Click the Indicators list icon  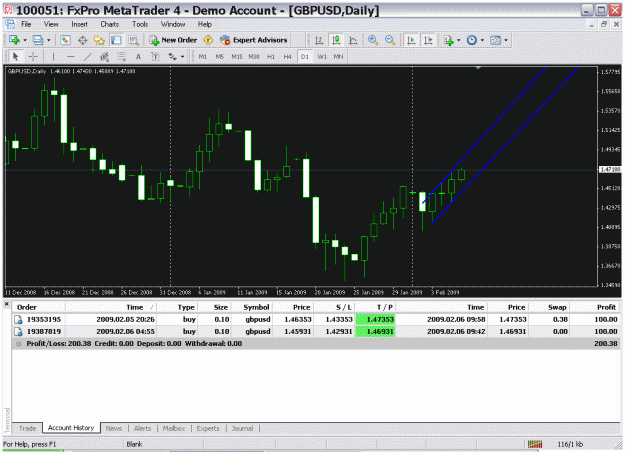point(449,40)
